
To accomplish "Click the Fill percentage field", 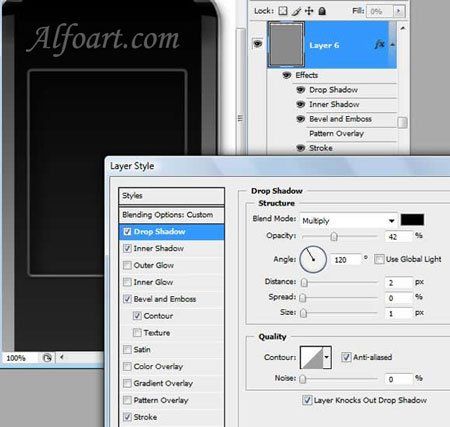I will click(380, 11).
